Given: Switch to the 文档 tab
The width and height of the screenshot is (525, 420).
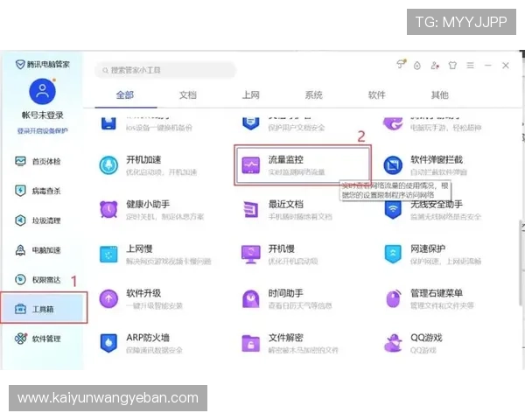Looking at the screenshot, I should coord(188,95).
